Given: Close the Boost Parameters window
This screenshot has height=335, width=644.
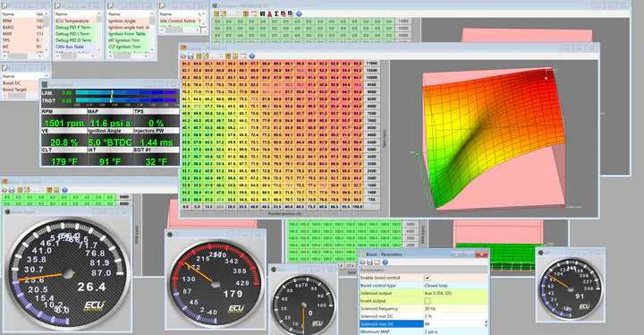Looking at the screenshot, I should coord(481,254).
